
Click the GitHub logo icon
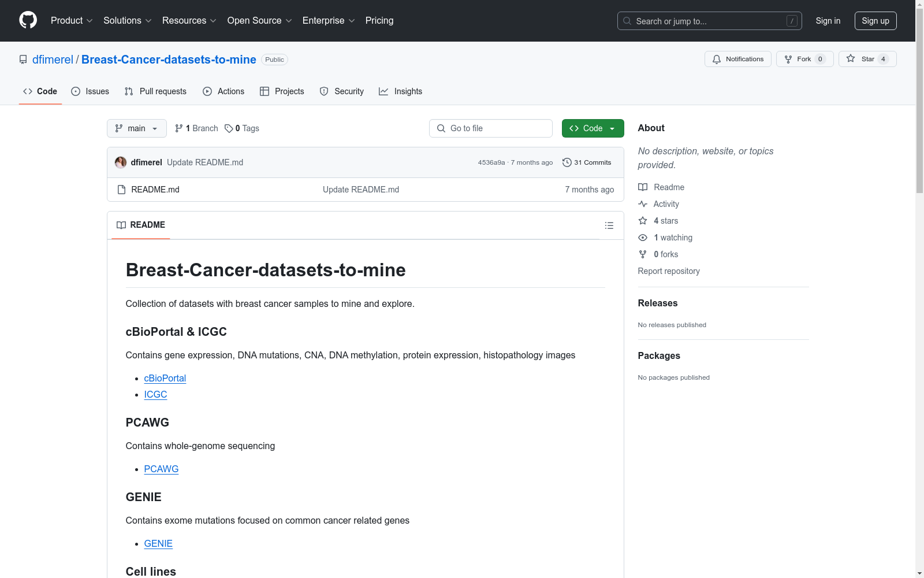[x=28, y=20]
